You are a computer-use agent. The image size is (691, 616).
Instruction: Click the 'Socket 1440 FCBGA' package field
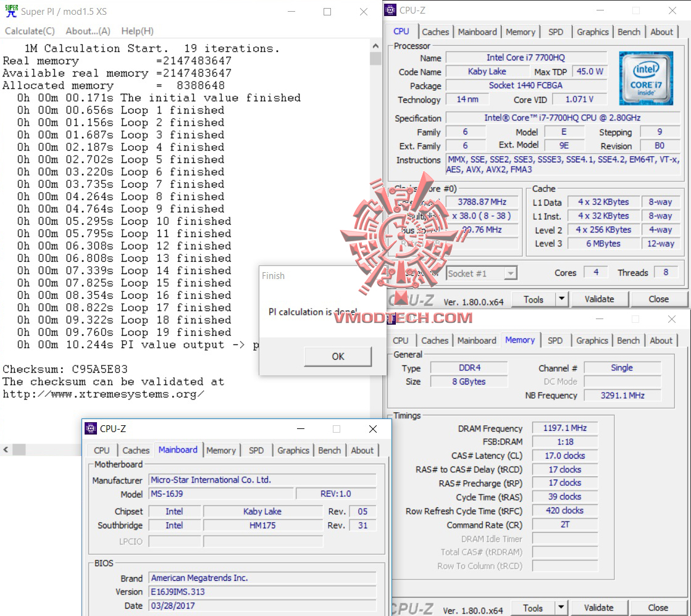coord(526,85)
